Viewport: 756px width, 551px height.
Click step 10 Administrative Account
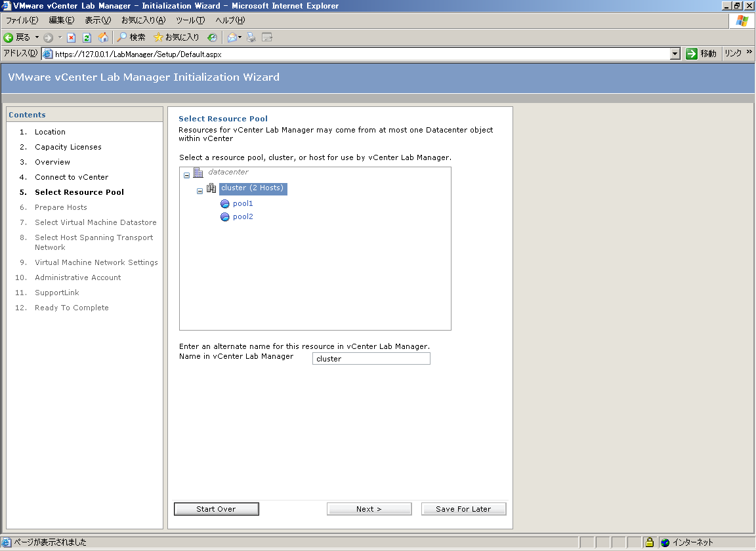[x=77, y=277]
